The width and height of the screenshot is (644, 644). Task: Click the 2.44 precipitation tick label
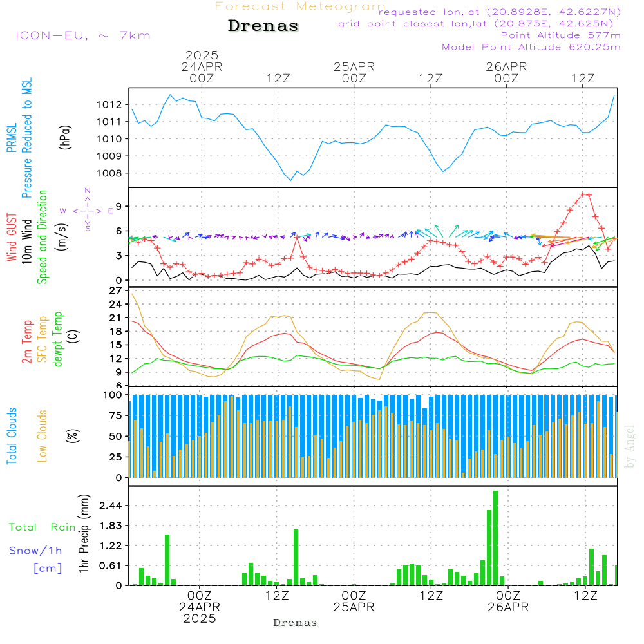(x=111, y=506)
